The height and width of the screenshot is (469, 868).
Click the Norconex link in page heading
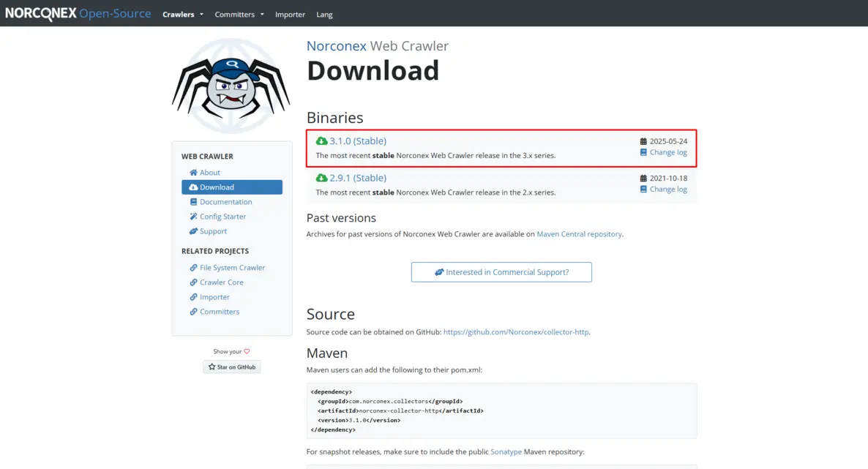click(x=336, y=46)
